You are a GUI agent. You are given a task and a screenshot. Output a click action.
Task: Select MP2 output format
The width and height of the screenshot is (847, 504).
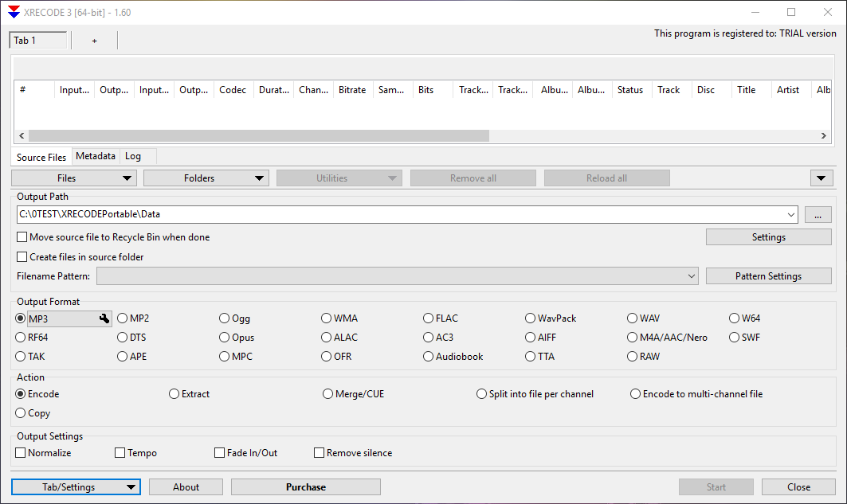click(x=122, y=318)
